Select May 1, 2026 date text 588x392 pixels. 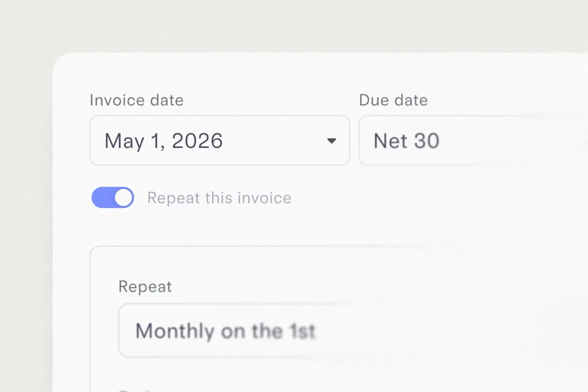pyautogui.click(x=163, y=141)
